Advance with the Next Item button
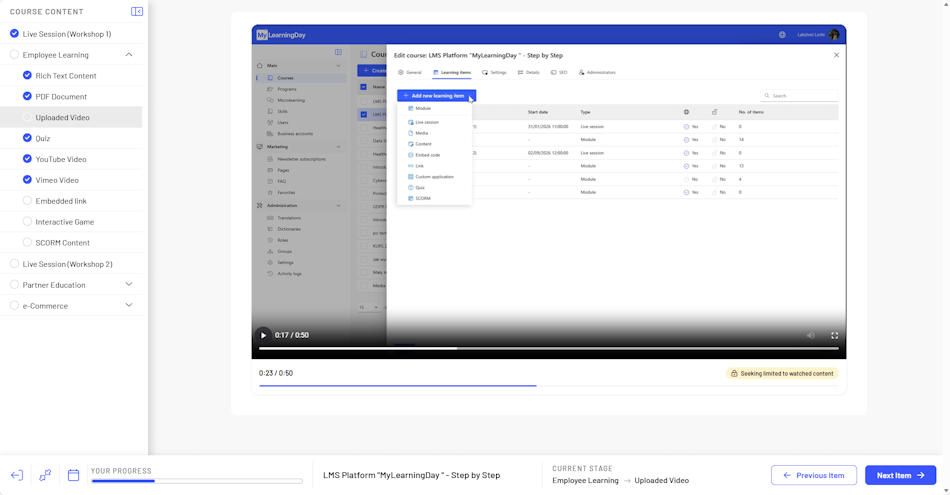This screenshot has width=950, height=495. click(900, 476)
